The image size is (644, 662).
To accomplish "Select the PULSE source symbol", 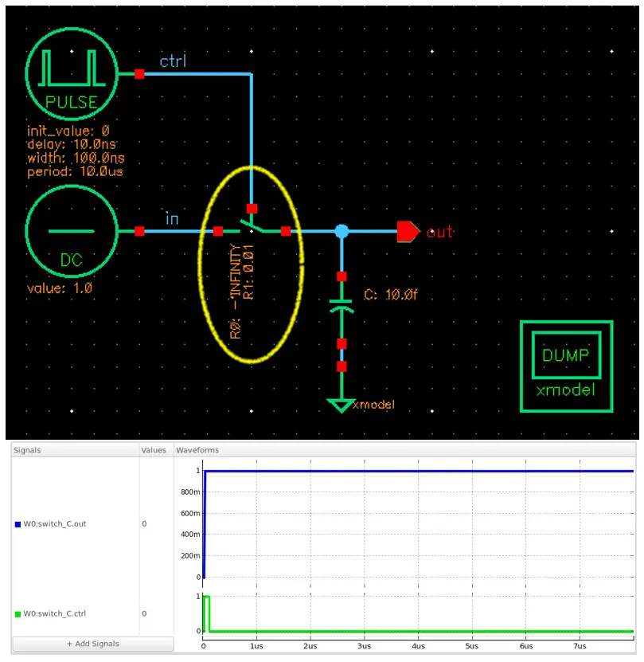I will pyautogui.click(x=72, y=74).
